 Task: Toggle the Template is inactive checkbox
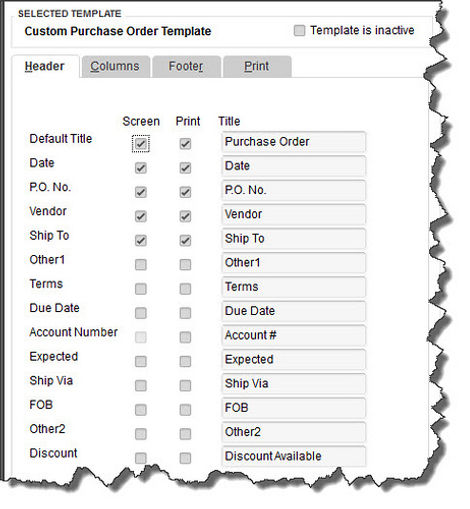[x=299, y=30]
